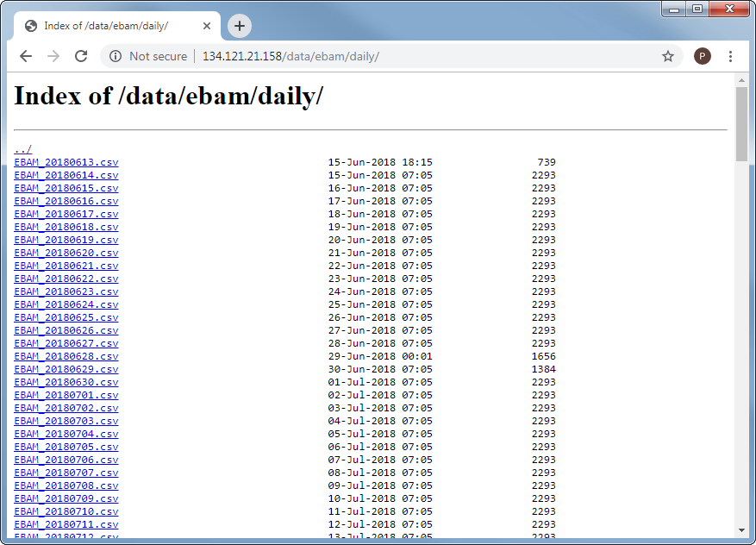This screenshot has width=756, height=545.
Task: Open EBAM_20180703.csv
Action: [x=66, y=421]
